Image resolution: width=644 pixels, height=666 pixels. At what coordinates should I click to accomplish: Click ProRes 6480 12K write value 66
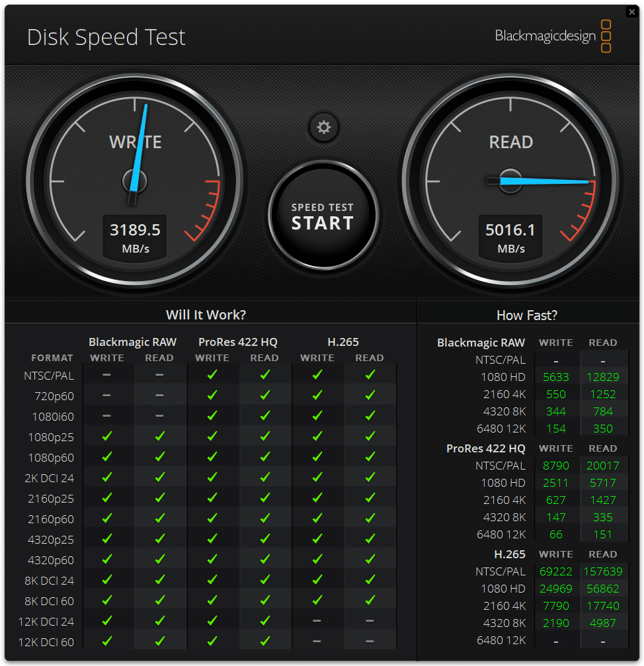555,534
